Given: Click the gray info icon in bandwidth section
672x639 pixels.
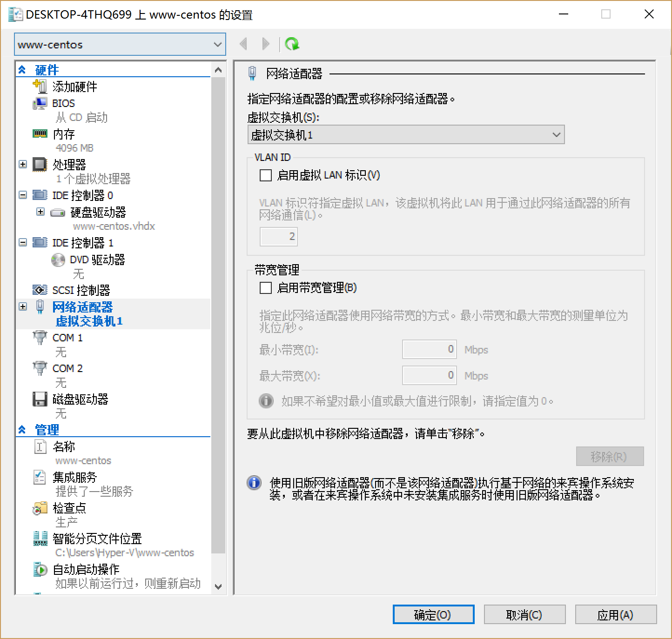Looking at the screenshot, I should pos(266,401).
